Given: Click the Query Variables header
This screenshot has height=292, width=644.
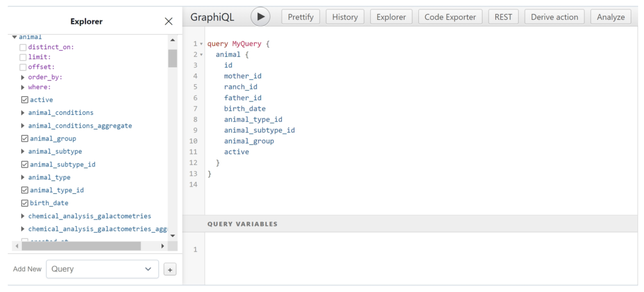Looking at the screenshot, I should click(410, 224).
